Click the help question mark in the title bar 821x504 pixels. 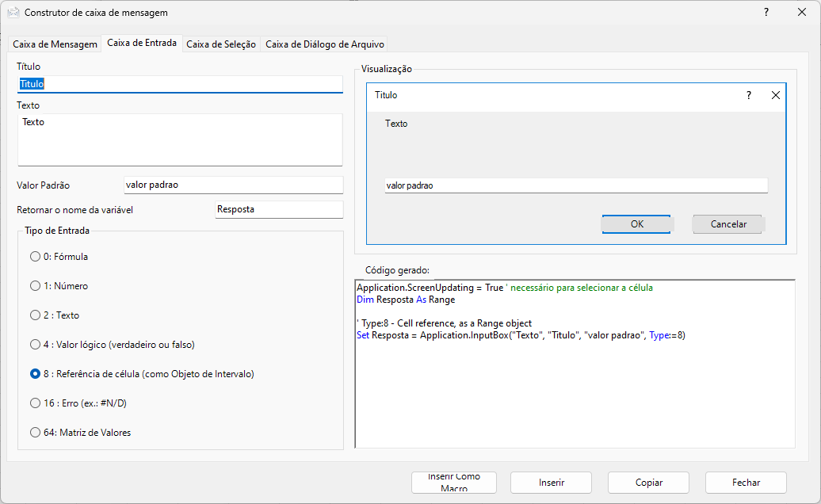point(766,12)
